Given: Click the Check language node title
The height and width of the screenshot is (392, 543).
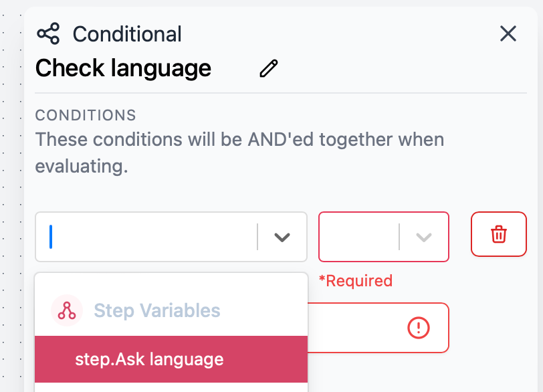Looking at the screenshot, I should (123, 68).
